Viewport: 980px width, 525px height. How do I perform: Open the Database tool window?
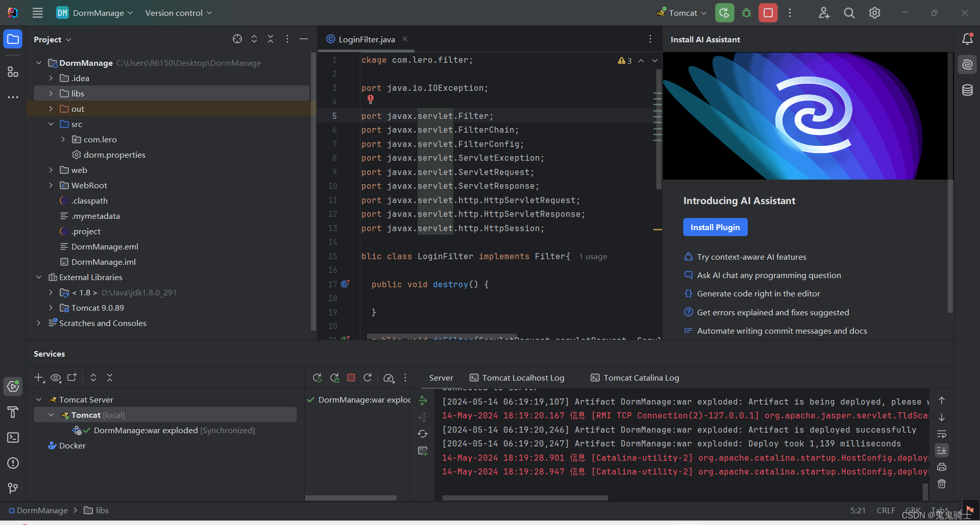(967, 90)
